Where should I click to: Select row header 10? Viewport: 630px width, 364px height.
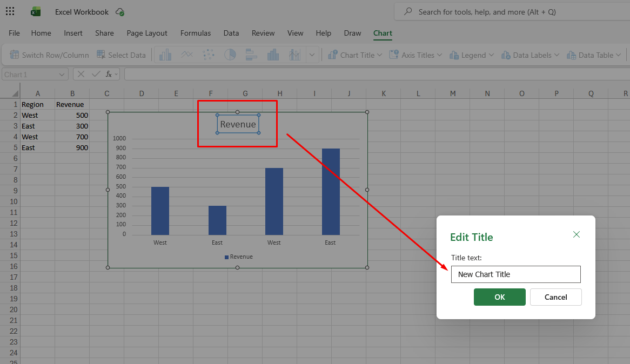point(10,201)
